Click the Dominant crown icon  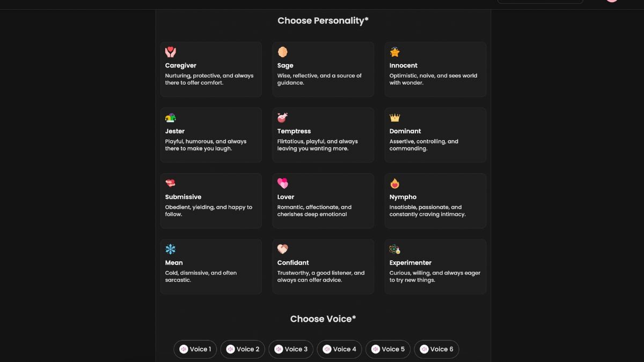tap(395, 118)
